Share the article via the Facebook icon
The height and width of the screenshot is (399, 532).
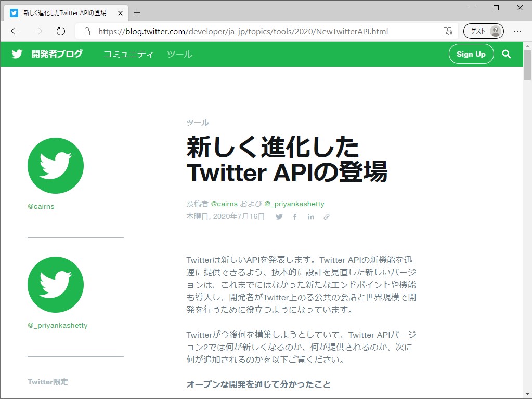(294, 217)
